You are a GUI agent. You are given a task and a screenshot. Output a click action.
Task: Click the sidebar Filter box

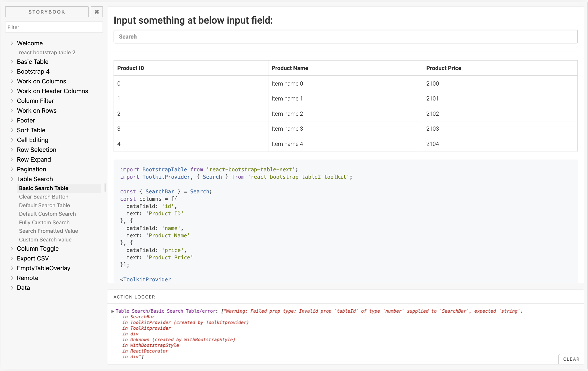pos(54,27)
